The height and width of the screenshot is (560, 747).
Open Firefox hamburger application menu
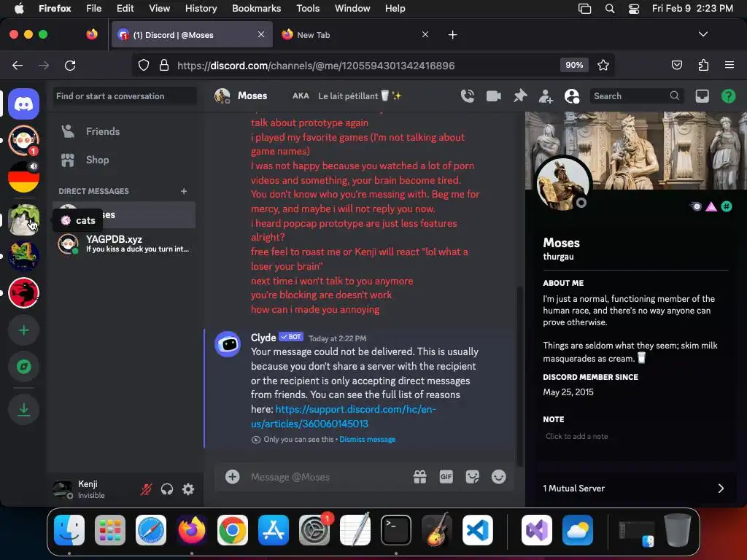coord(729,65)
